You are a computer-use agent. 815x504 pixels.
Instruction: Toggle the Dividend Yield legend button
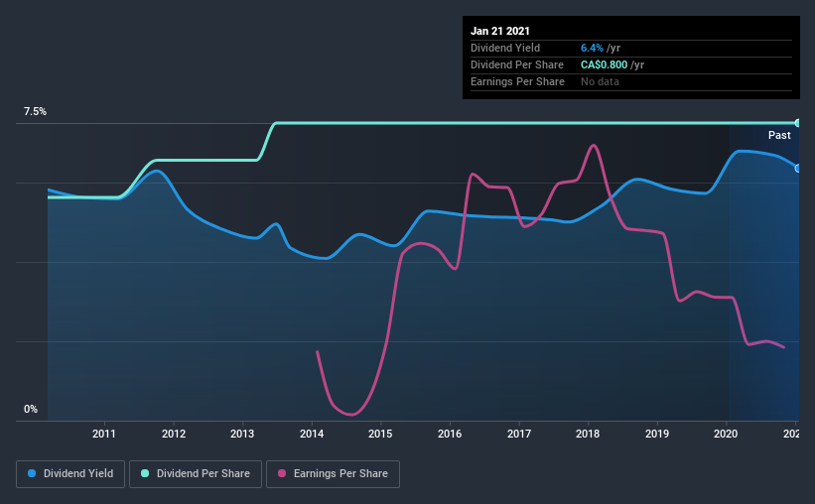coord(70,474)
